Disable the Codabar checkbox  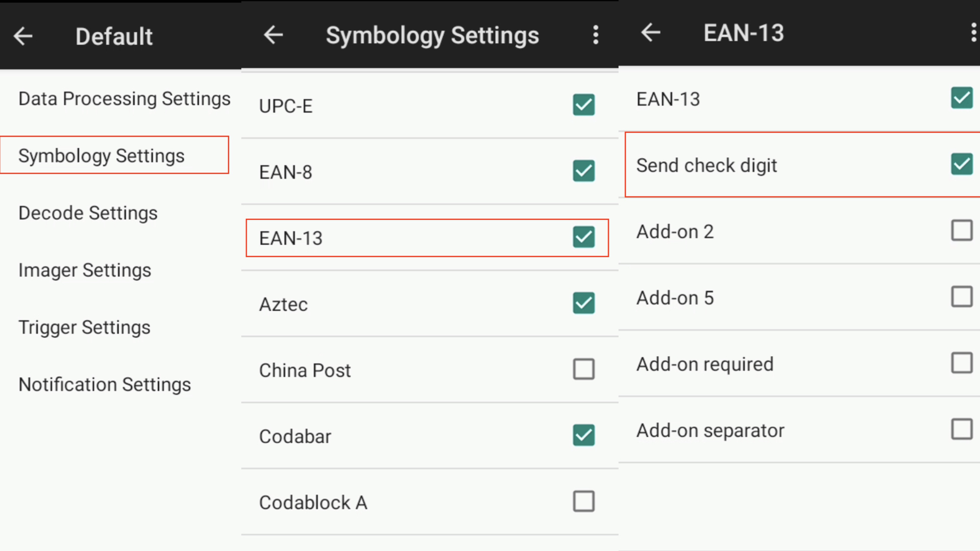[584, 435]
